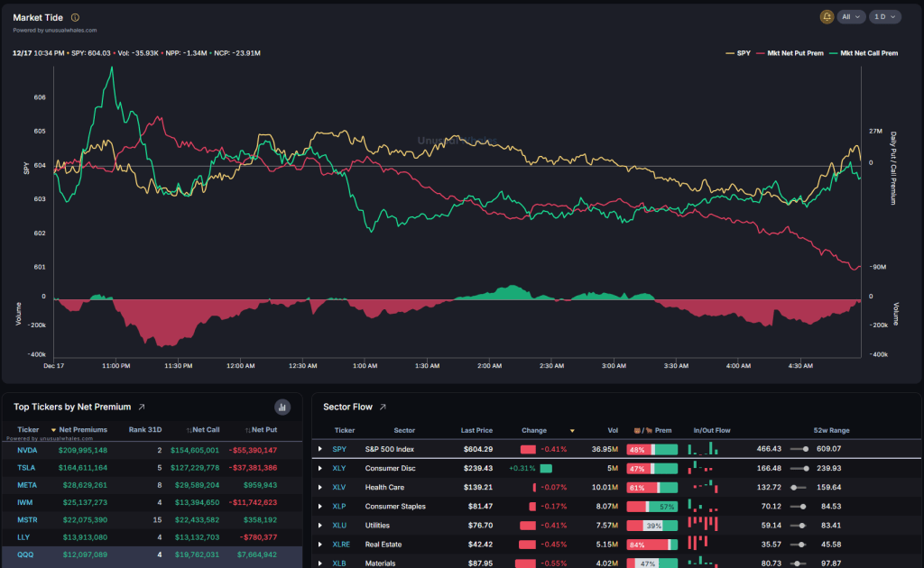Click the bar chart icon in Top Tickers

click(282, 408)
